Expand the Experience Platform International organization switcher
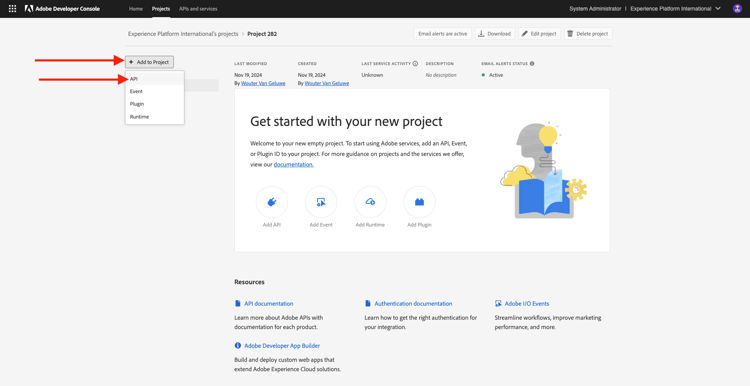This screenshot has width=750, height=386. tap(675, 9)
